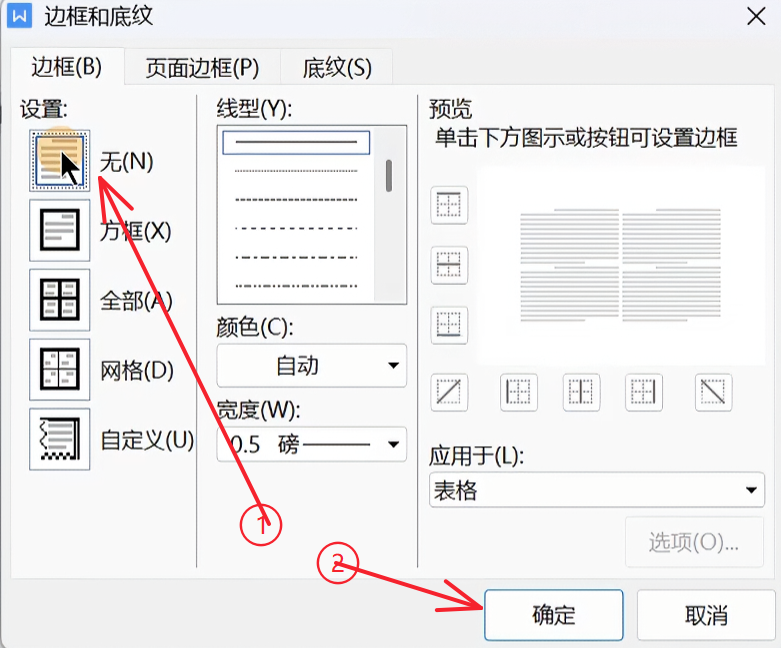Select the 无(N) no-border setting icon
The width and height of the screenshot is (781, 648).
point(60,161)
